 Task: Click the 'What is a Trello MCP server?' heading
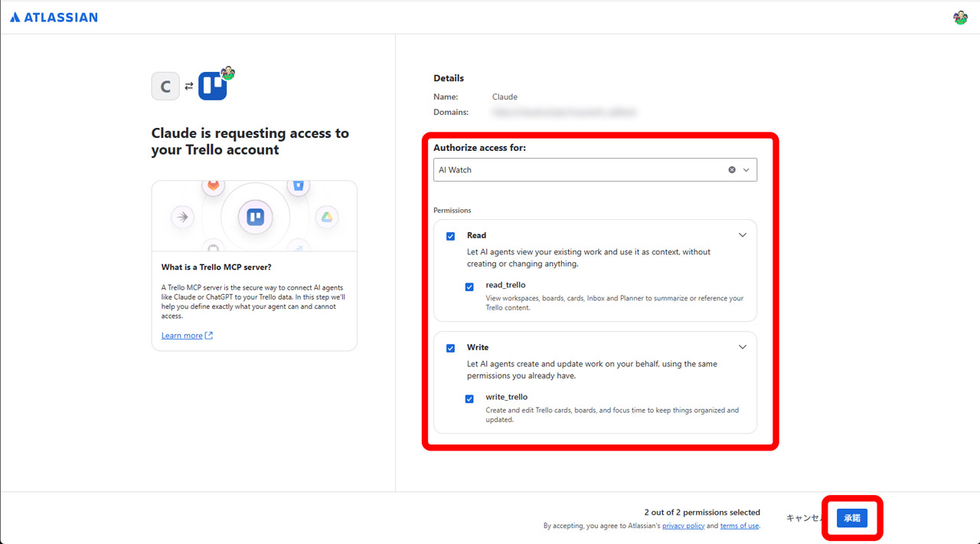click(217, 267)
